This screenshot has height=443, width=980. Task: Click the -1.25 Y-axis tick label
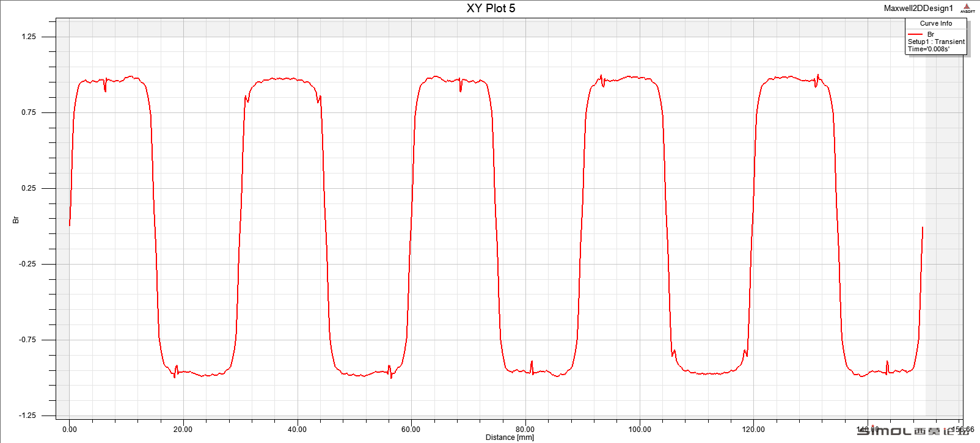pyautogui.click(x=27, y=416)
